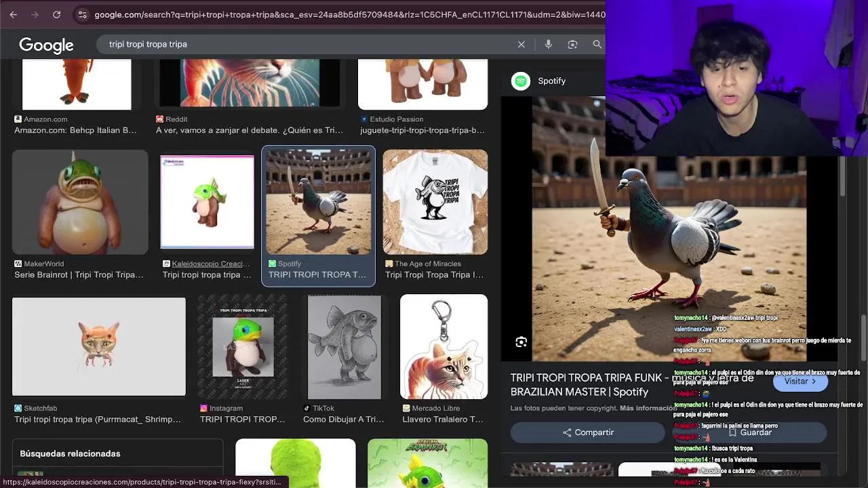
Task: Click 'Búsquedas relacionadas' heading
Action: coord(70,453)
